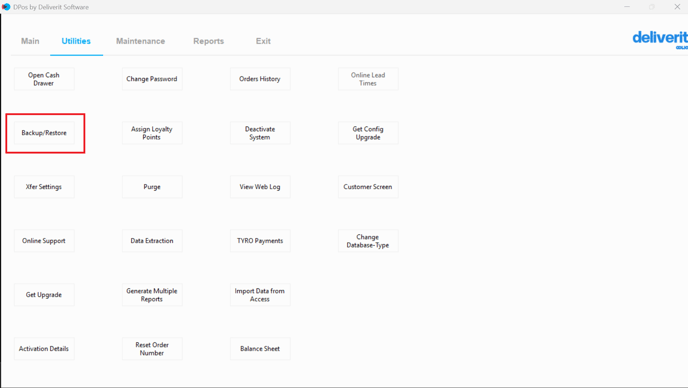Open Xfer Settings
Screen dimensions: 688x388
coord(44,187)
